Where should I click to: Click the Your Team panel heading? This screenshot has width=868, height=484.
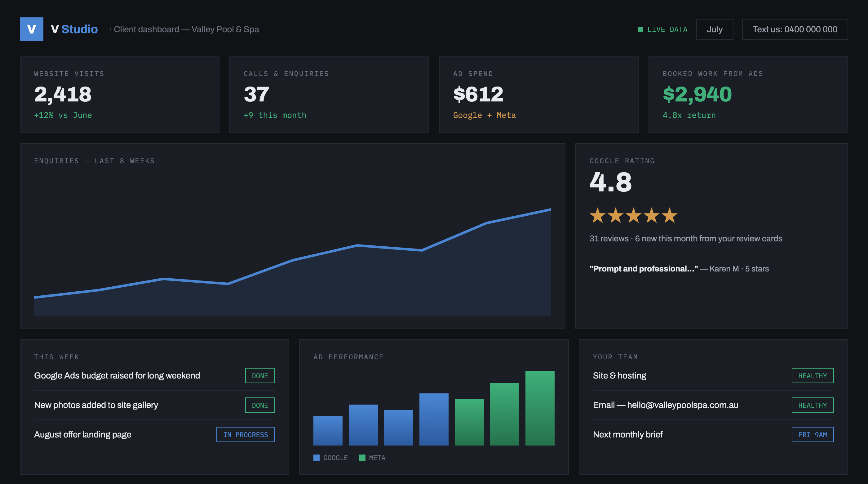coord(615,357)
